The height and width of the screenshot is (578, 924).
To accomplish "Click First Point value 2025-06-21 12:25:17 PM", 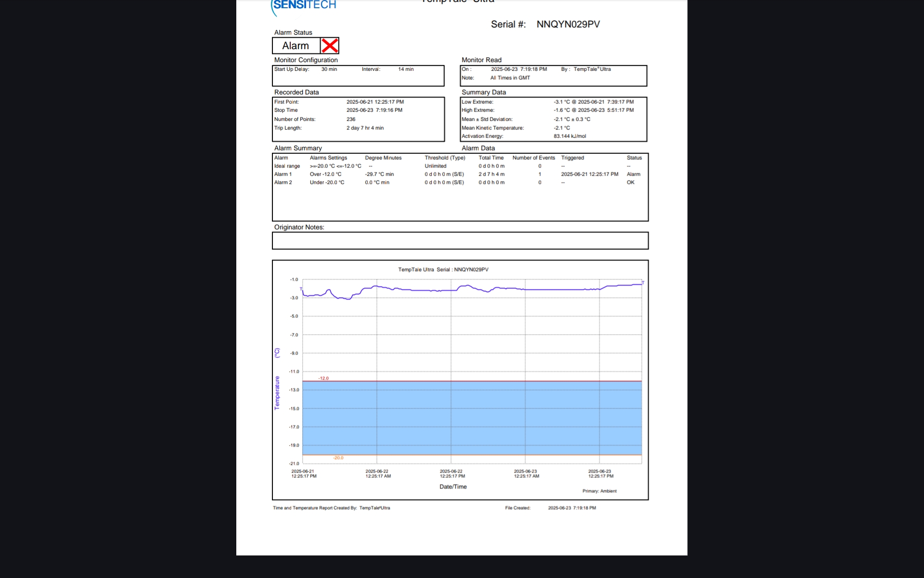I will pyautogui.click(x=375, y=102).
